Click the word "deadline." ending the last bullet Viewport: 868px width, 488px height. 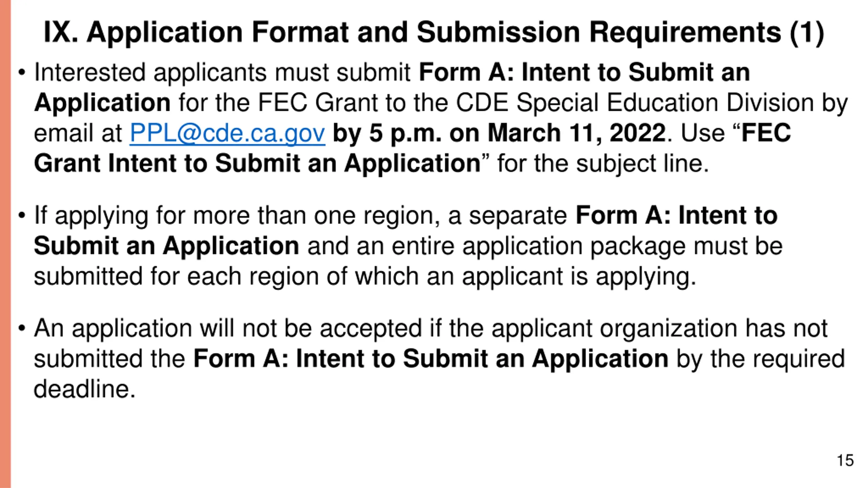pyautogui.click(x=84, y=389)
